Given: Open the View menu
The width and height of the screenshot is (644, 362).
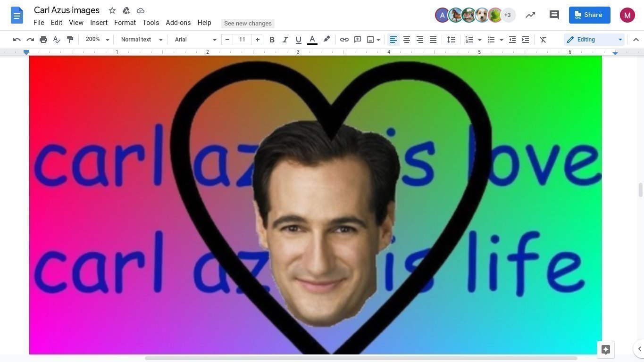Looking at the screenshot, I should point(76,23).
